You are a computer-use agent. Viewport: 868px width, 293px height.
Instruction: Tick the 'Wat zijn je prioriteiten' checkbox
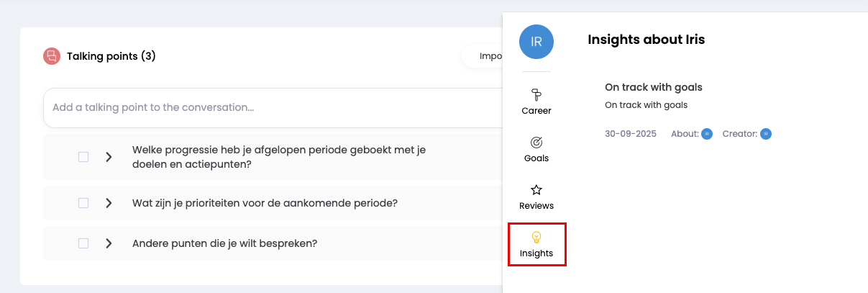click(83, 203)
